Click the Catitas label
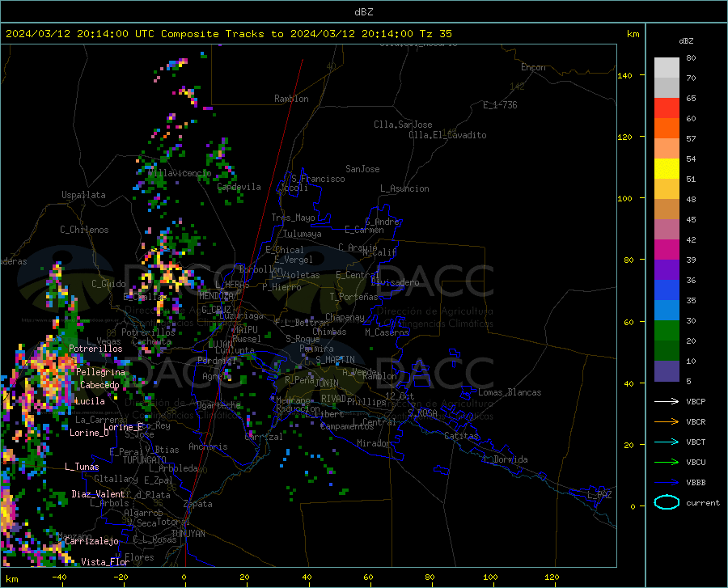Viewport: 728px width, 588px height. tap(461, 436)
